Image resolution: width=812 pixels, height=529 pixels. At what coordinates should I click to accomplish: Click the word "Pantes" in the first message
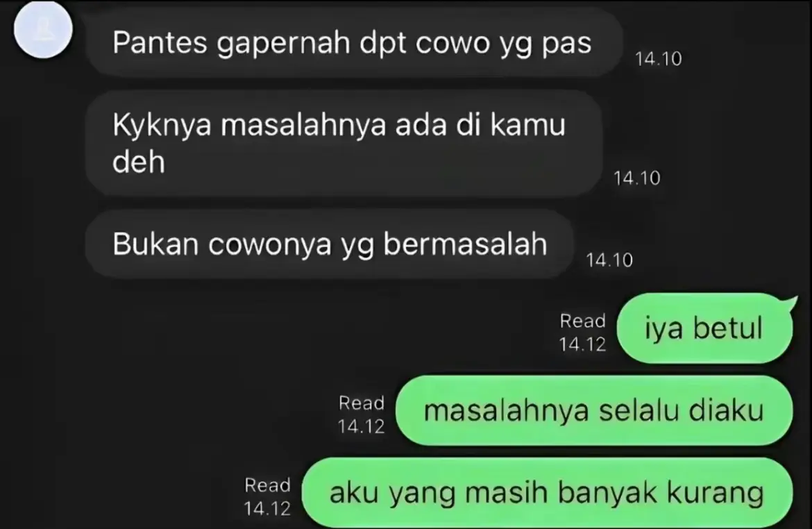click(160, 42)
